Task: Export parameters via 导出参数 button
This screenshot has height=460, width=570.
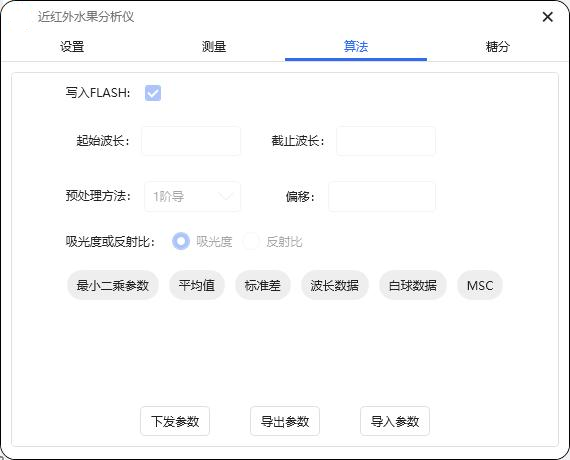Action: tap(285, 421)
